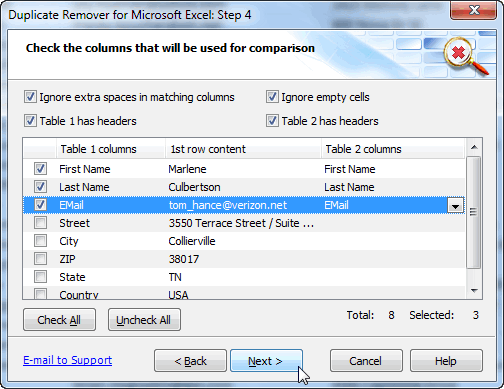The height and width of the screenshot is (389, 504).
Task: Click the Table 1 columns header
Action: pos(110,149)
